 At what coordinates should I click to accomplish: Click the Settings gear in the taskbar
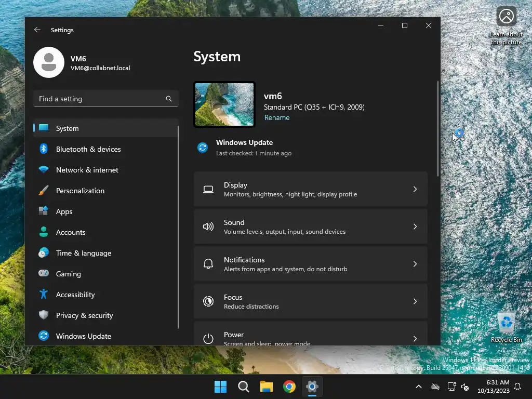[312, 387]
